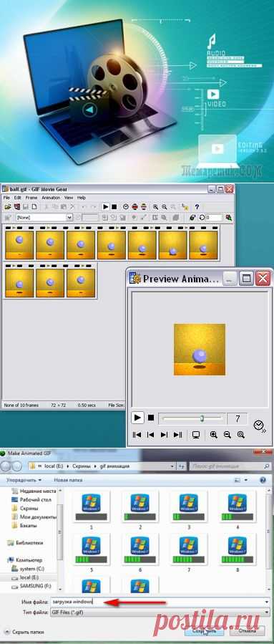Jump to first frame in preview
The image size is (274, 644).
click(x=137, y=435)
